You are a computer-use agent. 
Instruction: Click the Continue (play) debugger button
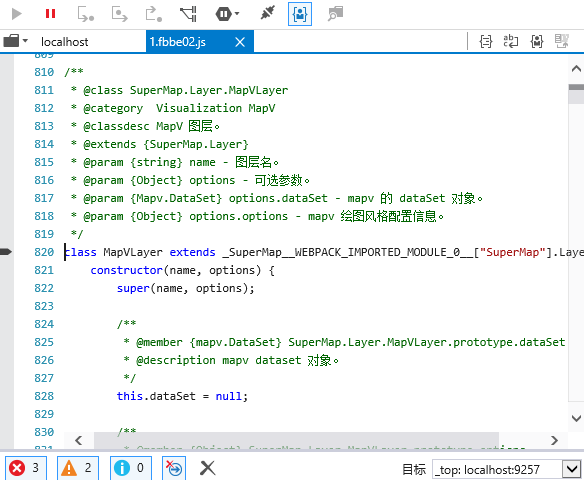pyautogui.click(x=16, y=14)
